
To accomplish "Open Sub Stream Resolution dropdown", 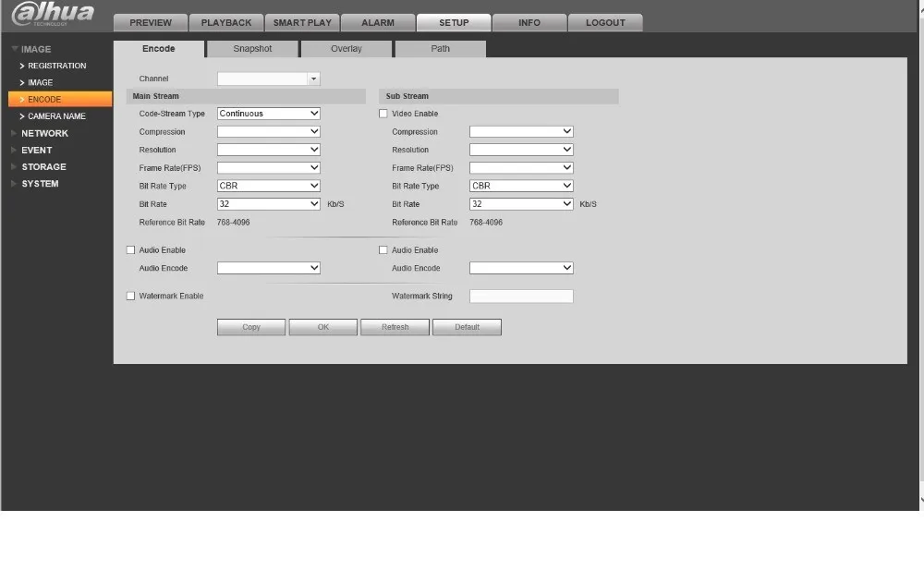I will 521,150.
